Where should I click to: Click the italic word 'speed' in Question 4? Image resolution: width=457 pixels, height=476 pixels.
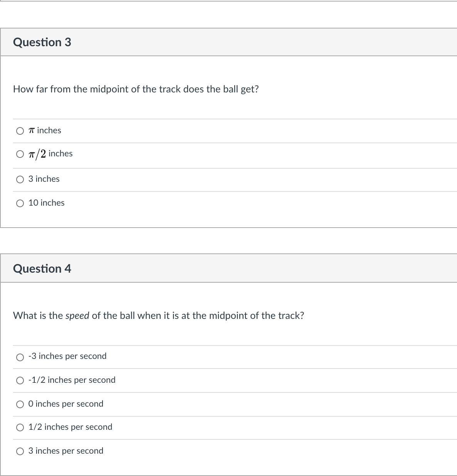[77, 316]
